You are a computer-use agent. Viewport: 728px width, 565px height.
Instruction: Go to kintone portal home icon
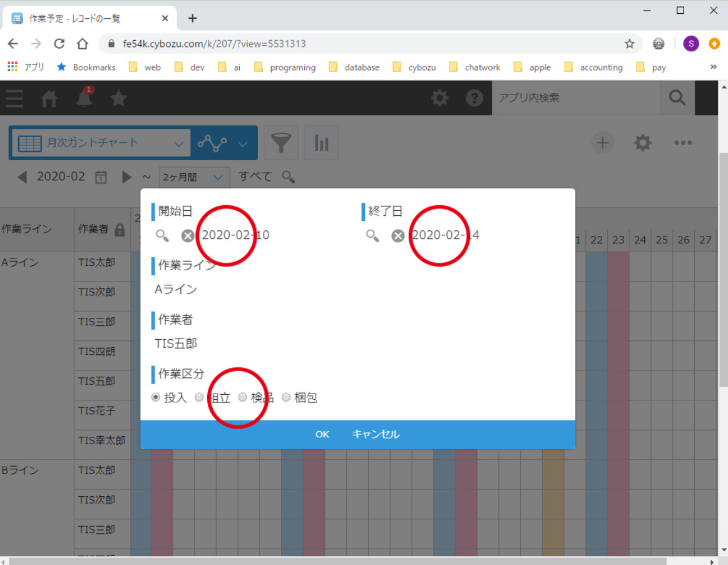(x=49, y=98)
